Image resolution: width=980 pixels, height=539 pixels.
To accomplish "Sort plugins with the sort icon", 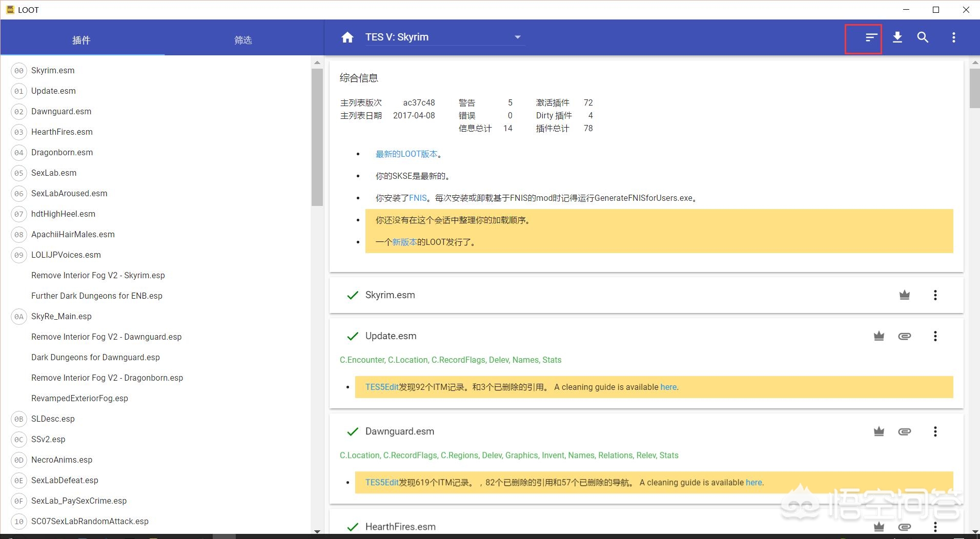I will coord(871,37).
